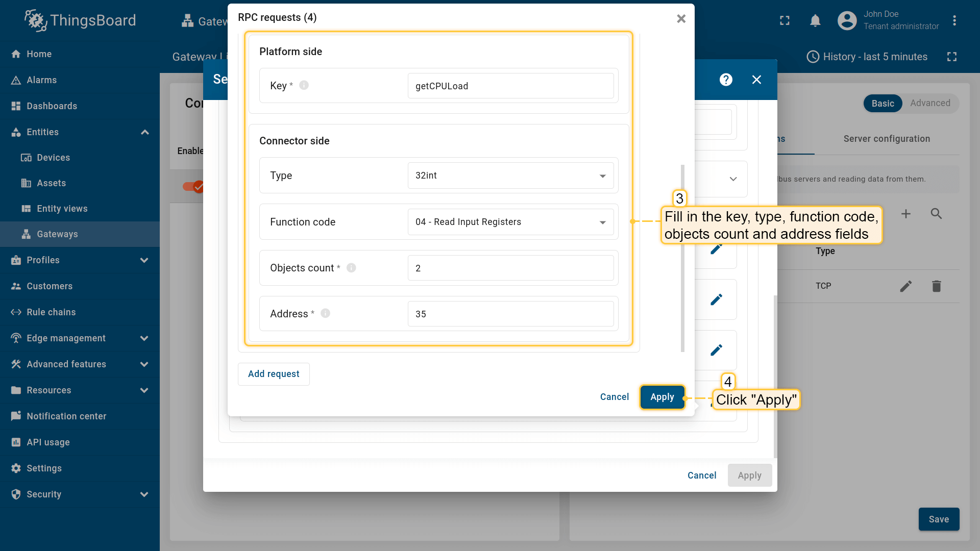This screenshot has width=980, height=551.
Task: Click the notifications bell icon
Action: point(815,20)
